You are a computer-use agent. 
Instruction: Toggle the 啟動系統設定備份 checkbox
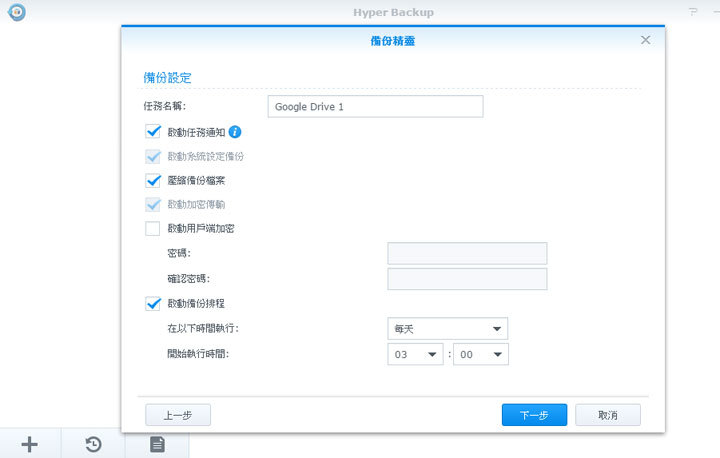[153, 156]
